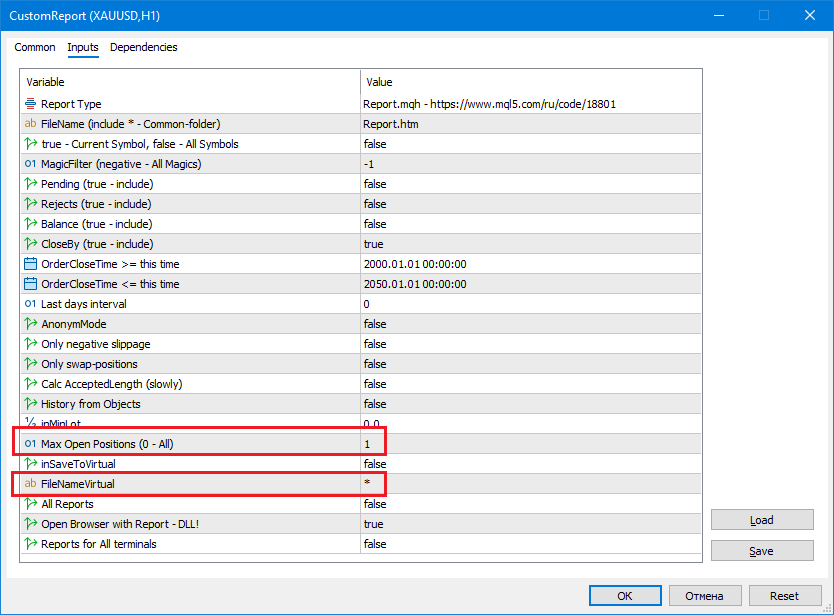Toggle the Pending value false
Image resolution: width=834 pixels, height=615 pixels.
[530, 184]
